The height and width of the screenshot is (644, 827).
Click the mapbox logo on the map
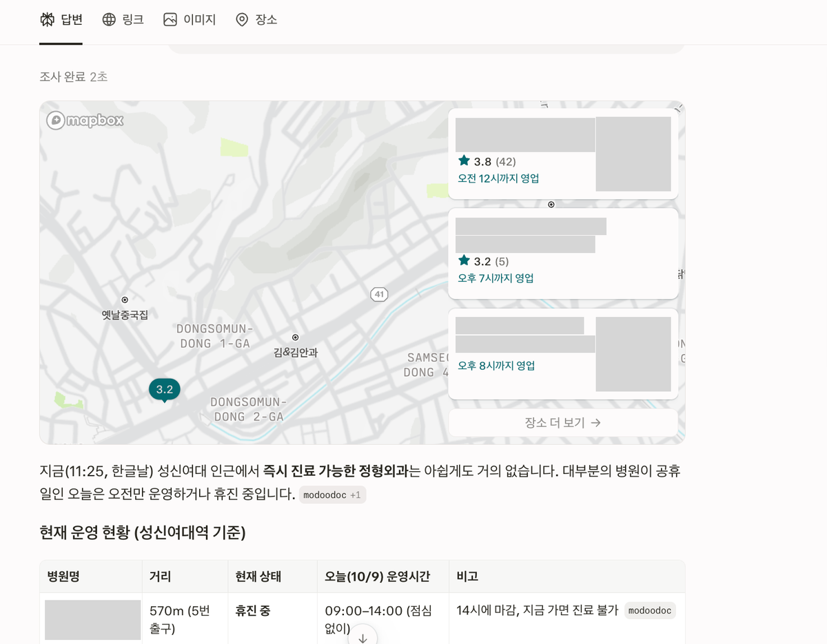pos(85,121)
